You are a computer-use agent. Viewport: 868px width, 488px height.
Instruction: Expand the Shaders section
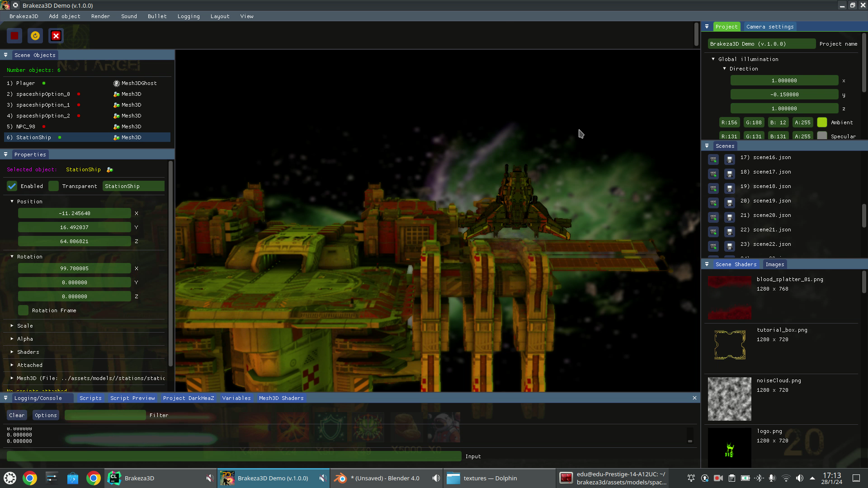[x=12, y=352]
